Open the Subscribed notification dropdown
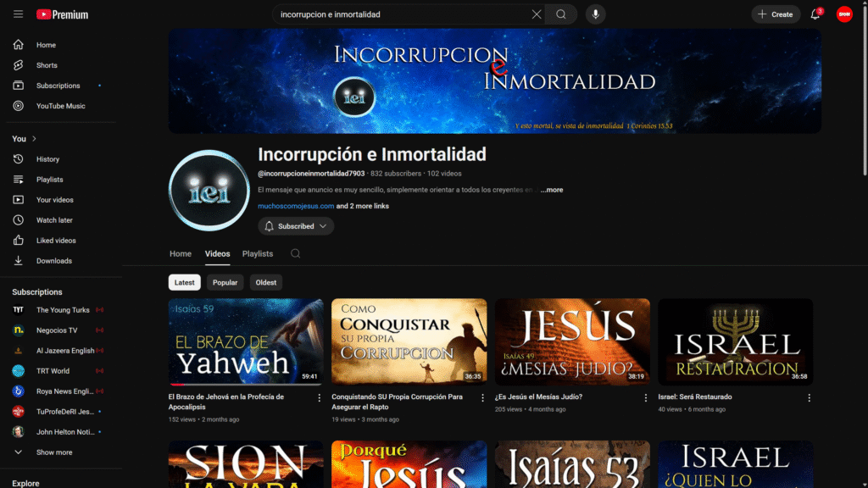 296,226
